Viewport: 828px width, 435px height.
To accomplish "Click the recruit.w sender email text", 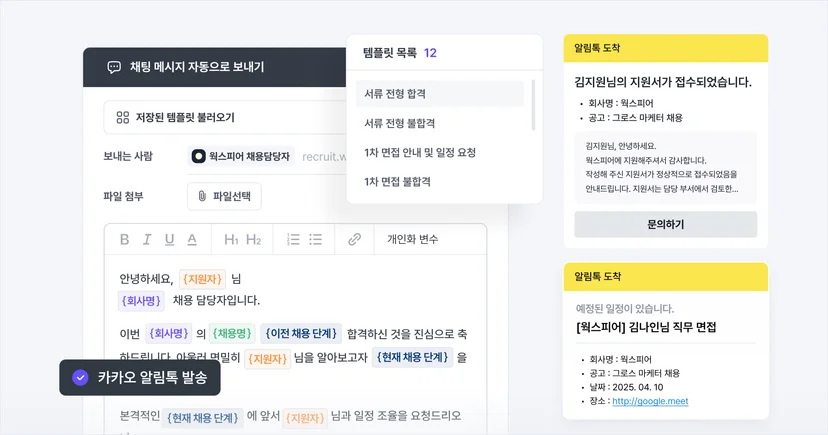I will 324,157.
